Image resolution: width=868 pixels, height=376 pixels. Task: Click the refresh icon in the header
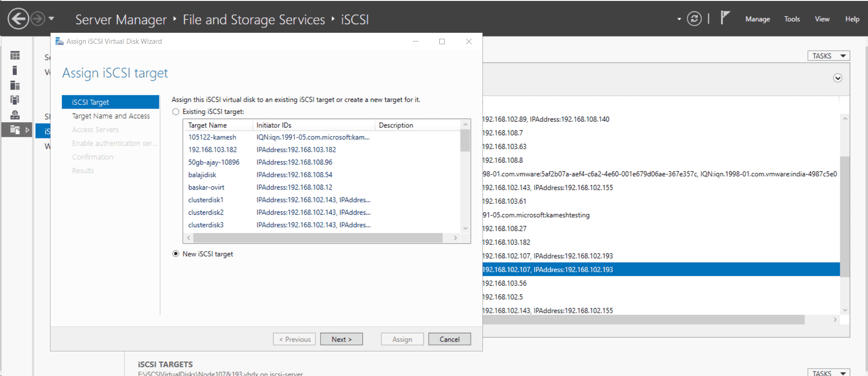tap(694, 19)
